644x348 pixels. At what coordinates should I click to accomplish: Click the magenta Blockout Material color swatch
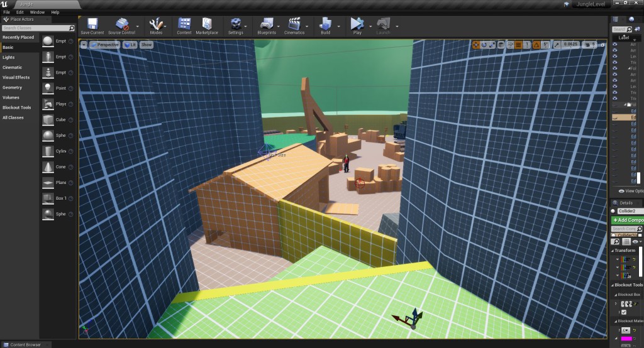[x=626, y=339]
